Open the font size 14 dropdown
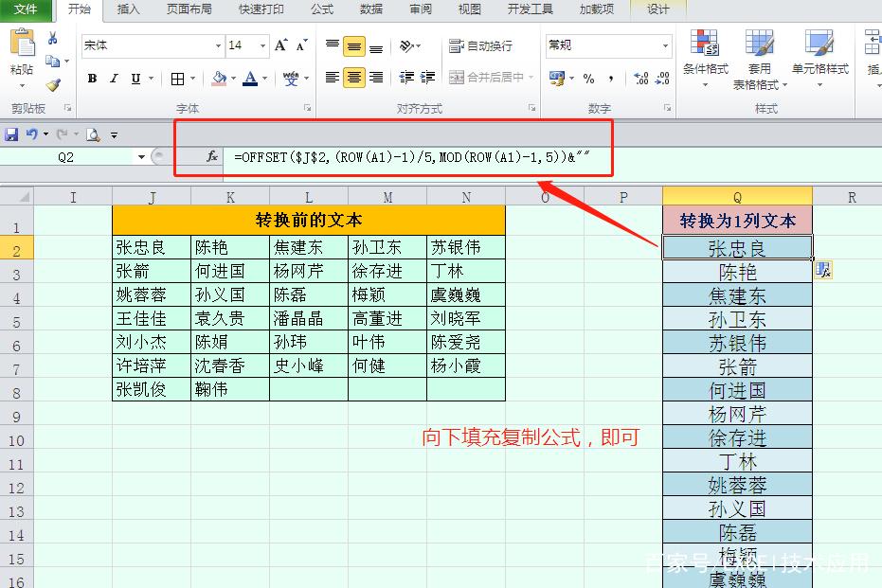The width and height of the screenshot is (882, 588). (x=262, y=45)
